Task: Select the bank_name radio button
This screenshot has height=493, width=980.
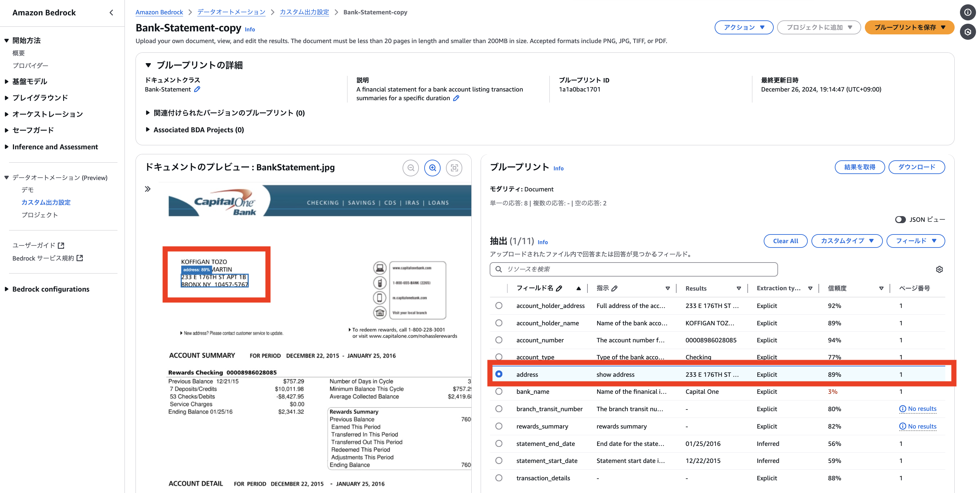Action: (x=499, y=391)
